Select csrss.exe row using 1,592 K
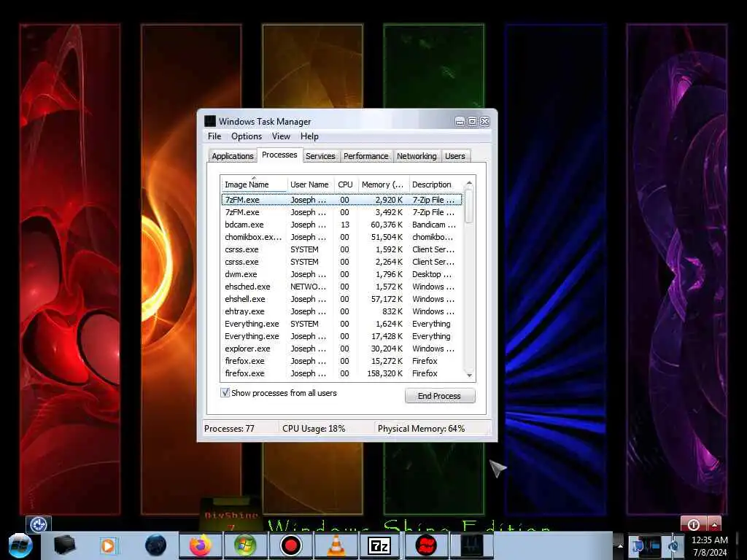747x560 pixels. (342, 249)
